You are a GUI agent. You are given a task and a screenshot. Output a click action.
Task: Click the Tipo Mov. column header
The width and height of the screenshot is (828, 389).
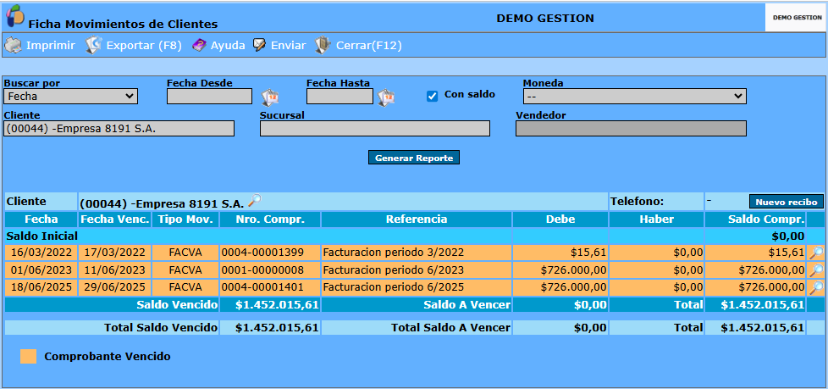click(185, 220)
